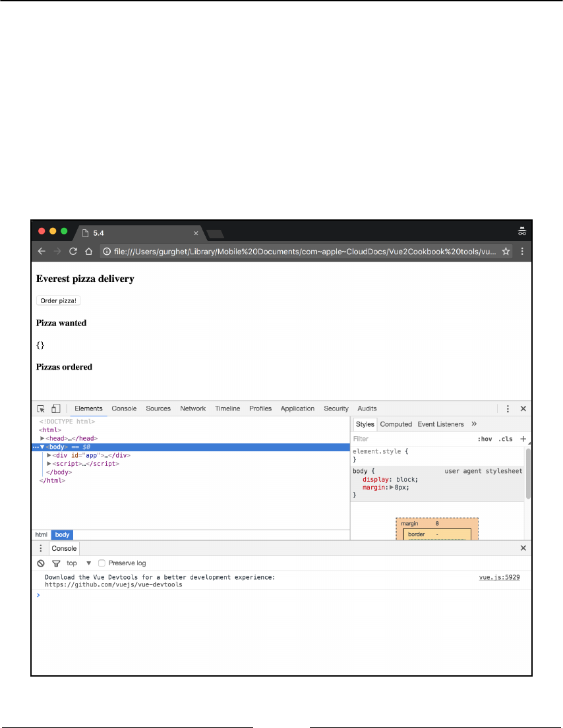The width and height of the screenshot is (563, 728).
Task: Click the site info icon in address bar
Action: (107, 251)
